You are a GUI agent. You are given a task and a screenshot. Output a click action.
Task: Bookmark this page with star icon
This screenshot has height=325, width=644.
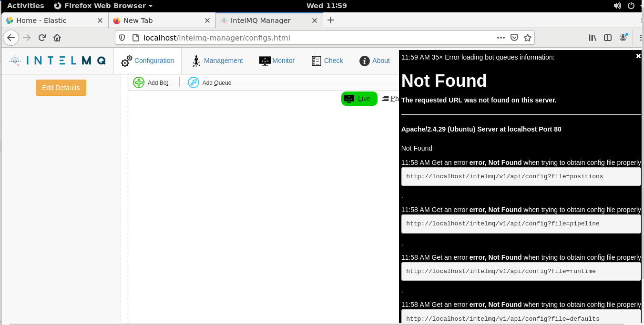[528, 38]
